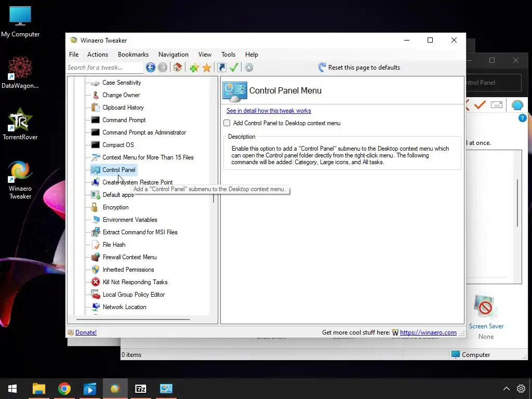
Task: Select Command Prompt in the tree
Action: (124, 120)
